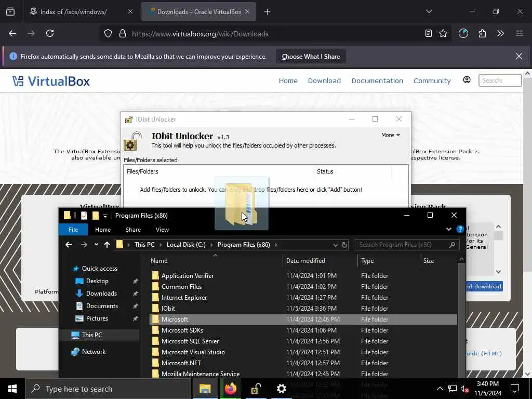Toggle Firefox reader view icon
This screenshot has width=532, height=399.
pyautogui.click(x=429, y=33)
